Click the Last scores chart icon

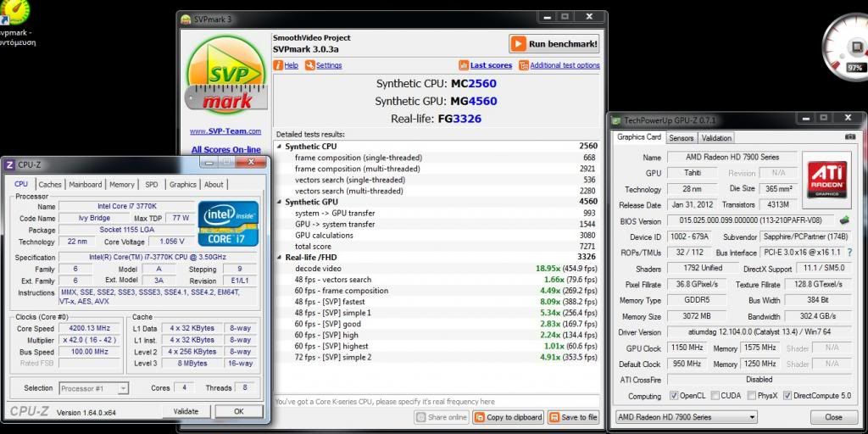pos(464,65)
